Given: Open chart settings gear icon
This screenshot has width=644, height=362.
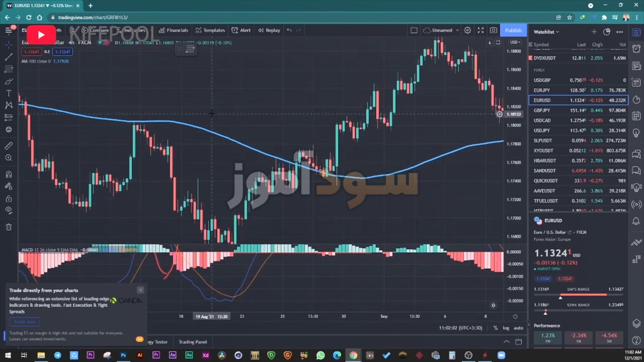Looking at the screenshot, I should (x=467, y=30).
